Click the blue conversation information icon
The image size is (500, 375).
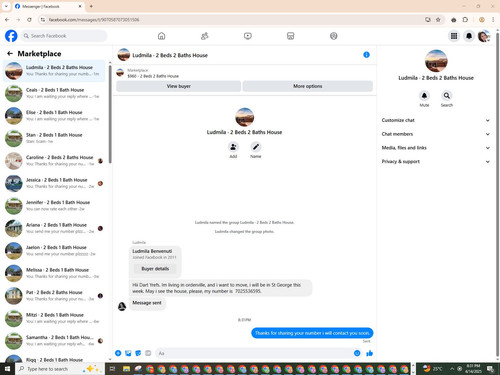click(366, 55)
